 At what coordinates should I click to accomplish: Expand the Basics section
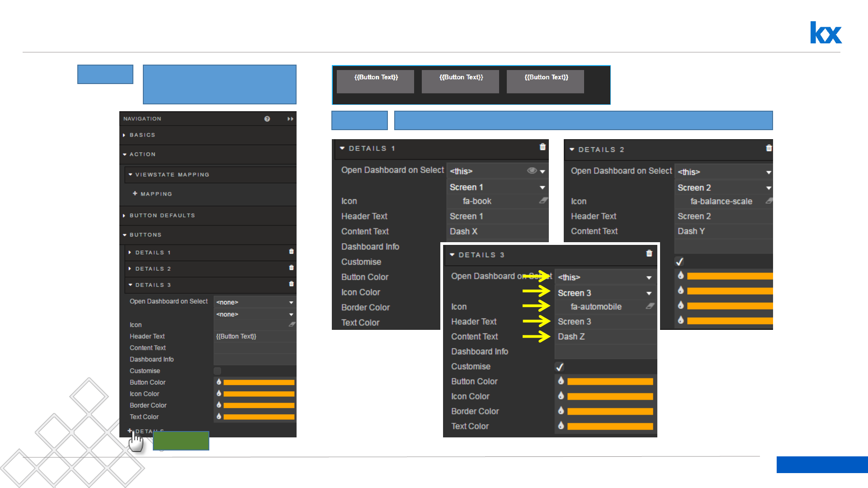142,135
